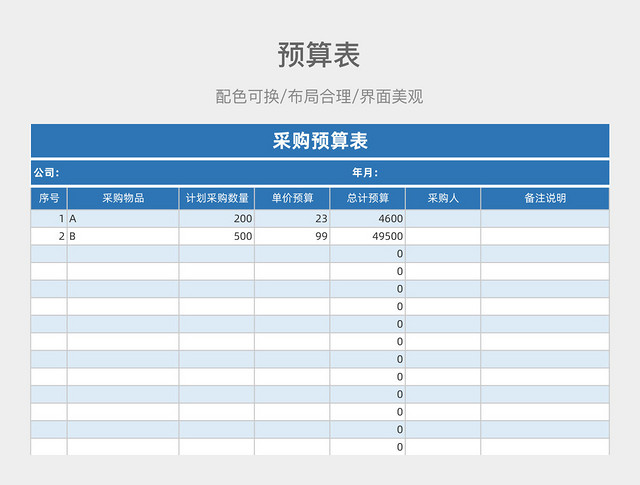Screen dimensions: 640x485
Task: Click serial number cell 1
Action: click(x=49, y=219)
